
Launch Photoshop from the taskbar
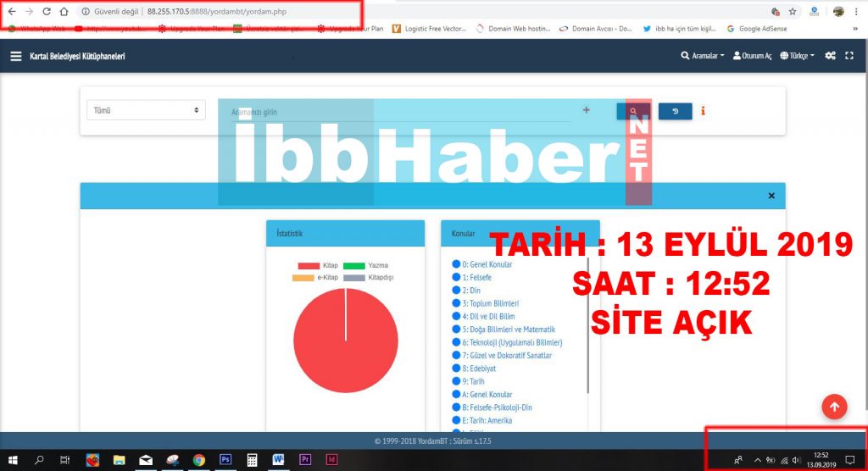[x=225, y=460]
